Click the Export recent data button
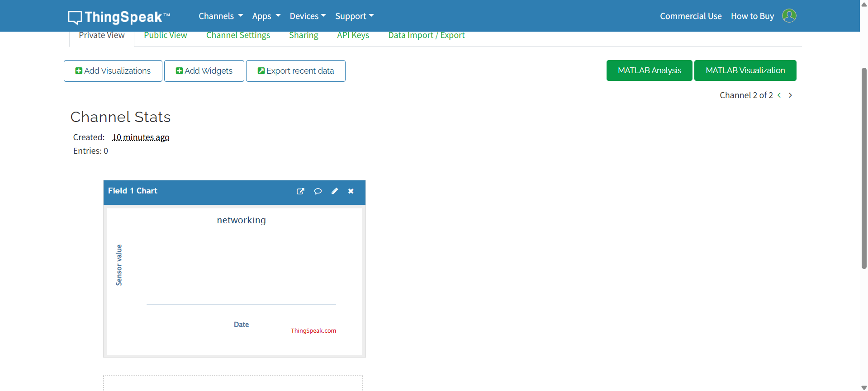Image resolution: width=868 pixels, height=391 pixels. [296, 71]
